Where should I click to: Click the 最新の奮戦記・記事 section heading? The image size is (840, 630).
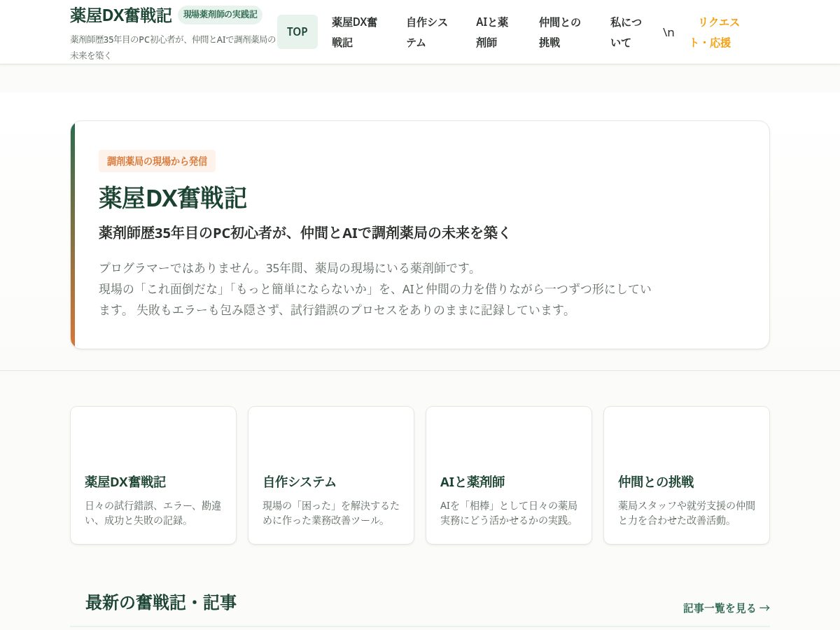(x=161, y=602)
